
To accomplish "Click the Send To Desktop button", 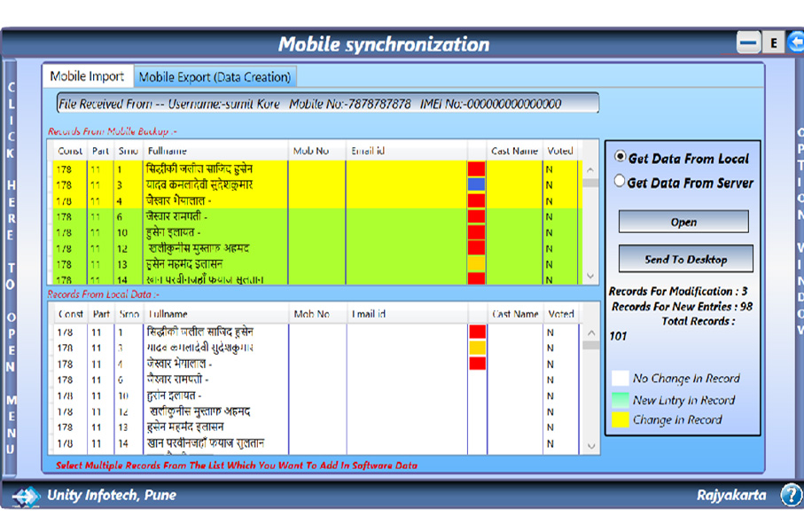I will point(685,259).
